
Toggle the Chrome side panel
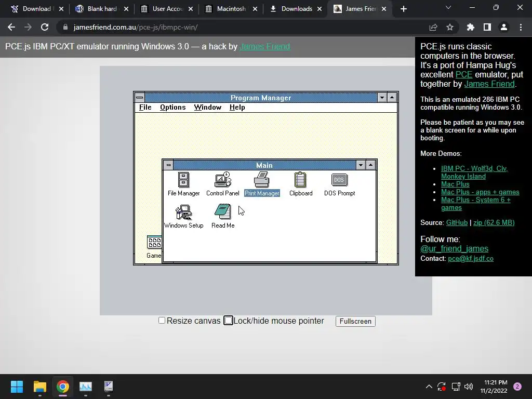(487, 27)
